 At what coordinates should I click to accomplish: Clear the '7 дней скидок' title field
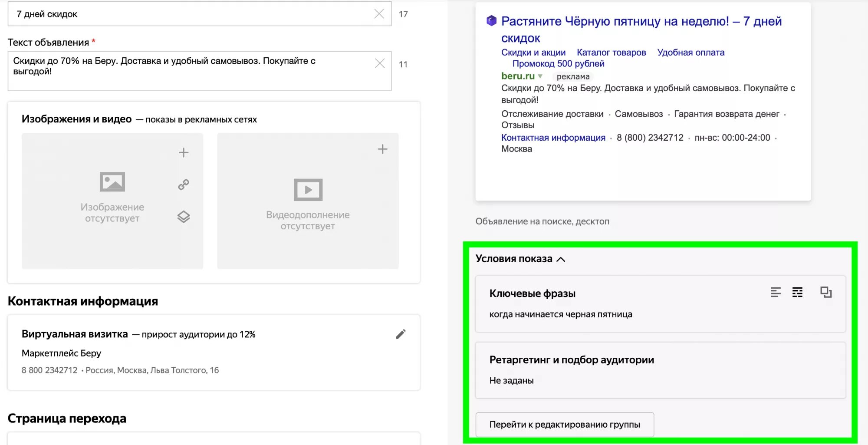coord(379,14)
